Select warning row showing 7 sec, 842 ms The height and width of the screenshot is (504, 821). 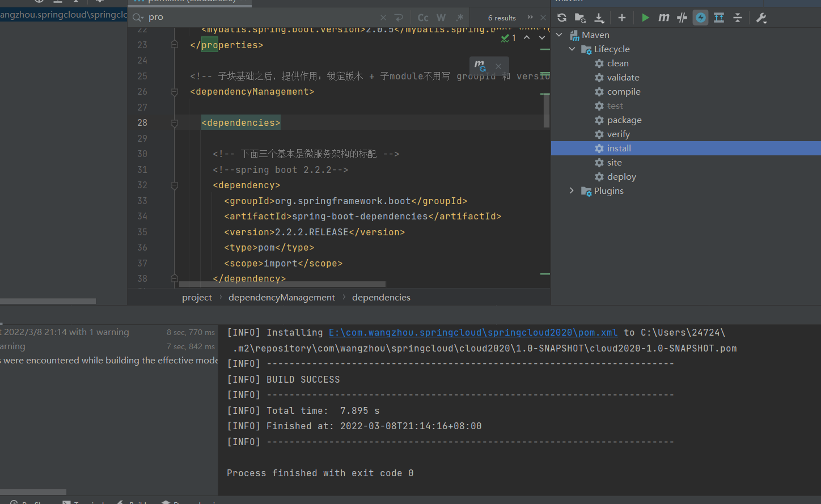[109, 346]
